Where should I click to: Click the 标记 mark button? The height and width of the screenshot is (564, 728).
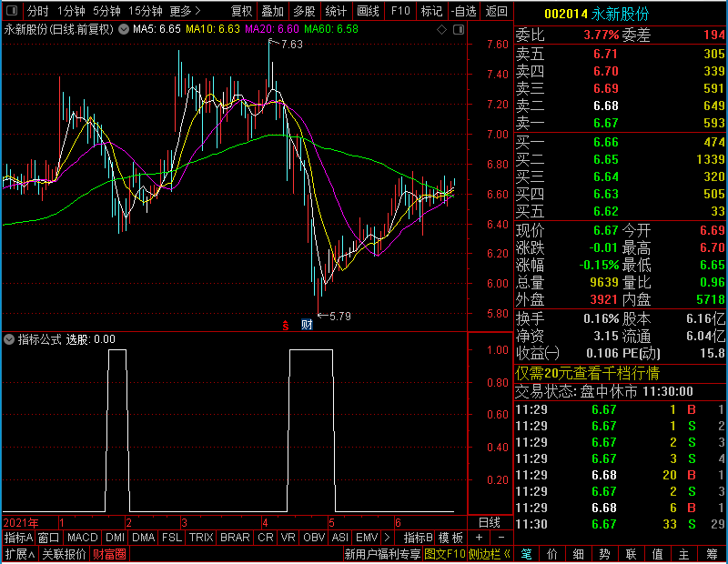pos(431,11)
